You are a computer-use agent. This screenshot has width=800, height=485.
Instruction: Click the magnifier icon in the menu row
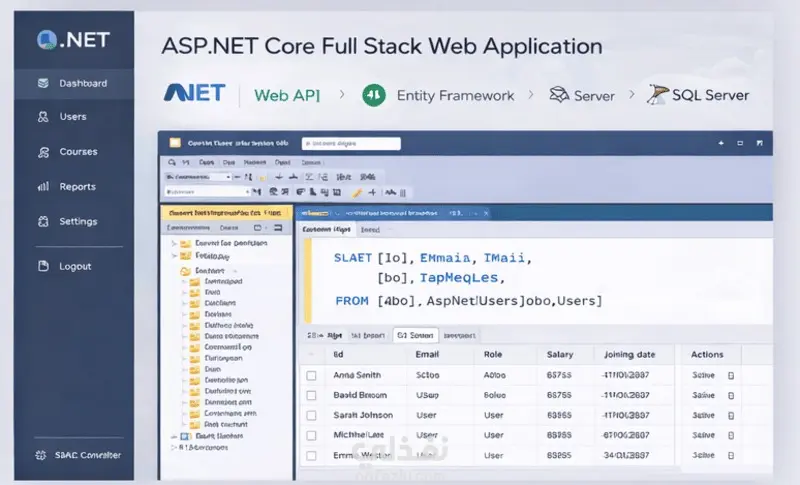point(172,162)
